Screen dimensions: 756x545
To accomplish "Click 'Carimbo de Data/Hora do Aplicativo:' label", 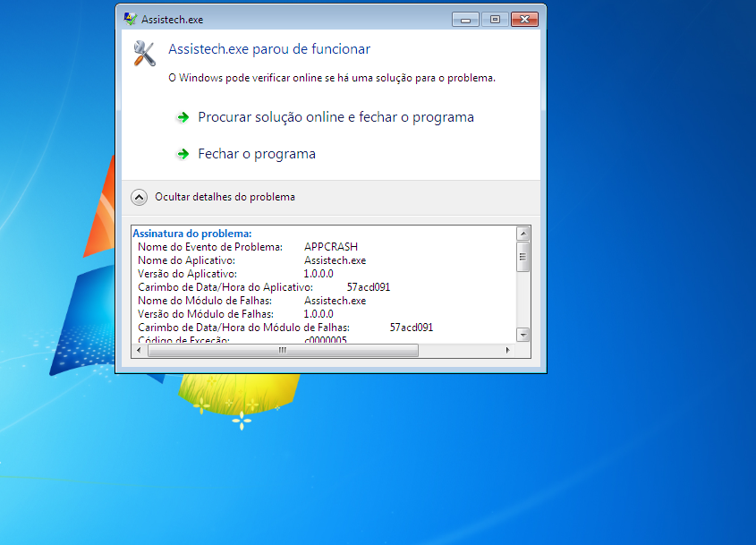I will coord(225,287).
